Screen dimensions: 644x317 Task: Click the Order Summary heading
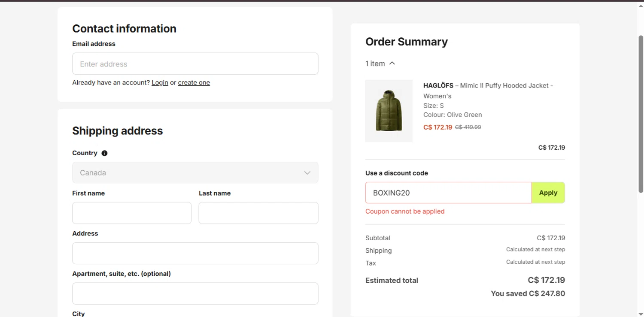[x=406, y=42]
